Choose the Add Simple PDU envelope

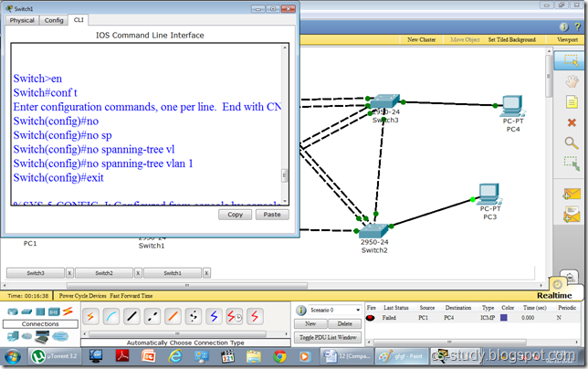572,194
